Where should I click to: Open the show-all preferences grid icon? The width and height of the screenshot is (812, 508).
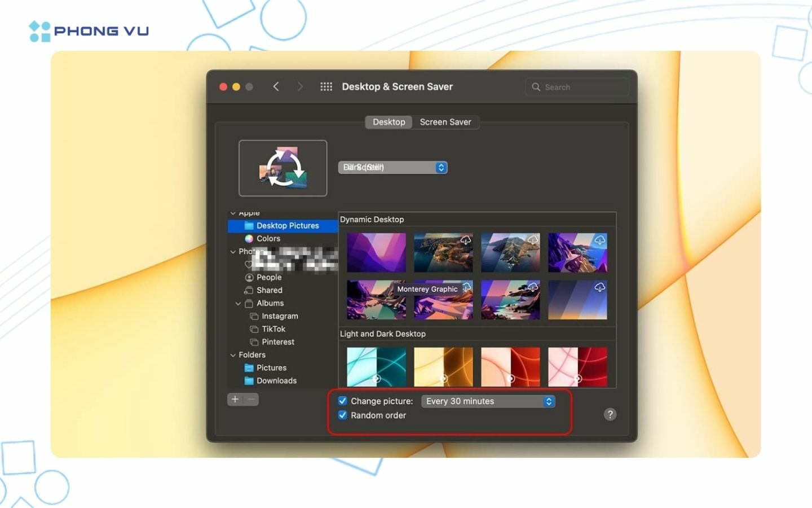click(326, 86)
